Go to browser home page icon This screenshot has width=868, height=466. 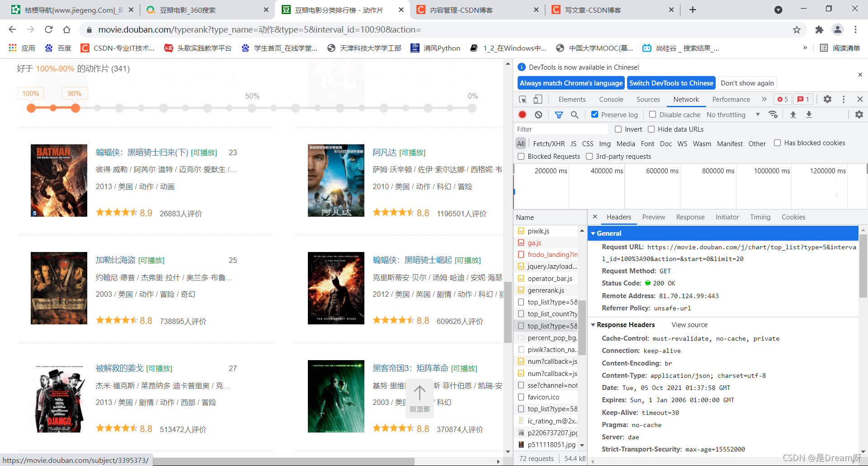point(66,29)
